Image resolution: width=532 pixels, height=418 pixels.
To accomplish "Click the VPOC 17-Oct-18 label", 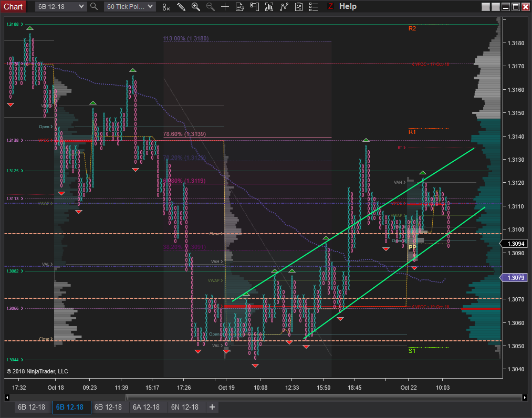I will click(431, 64).
